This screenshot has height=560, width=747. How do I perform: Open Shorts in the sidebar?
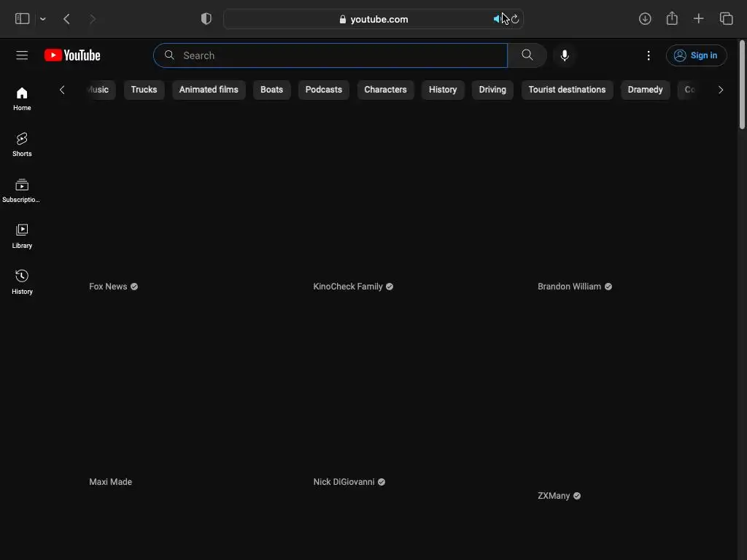click(22, 145)
